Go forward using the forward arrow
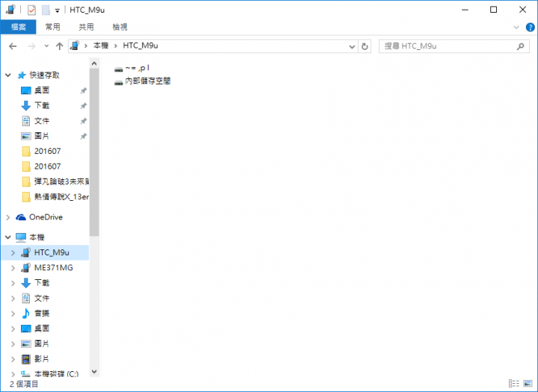Screen dimensions: 538x392 pyautogui.click(x=31, y=46)
